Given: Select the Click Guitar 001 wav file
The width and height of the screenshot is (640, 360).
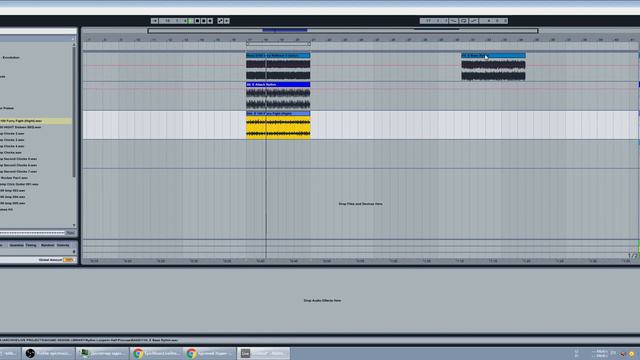Looking at the screenshot, I should [x=19, y=184].
